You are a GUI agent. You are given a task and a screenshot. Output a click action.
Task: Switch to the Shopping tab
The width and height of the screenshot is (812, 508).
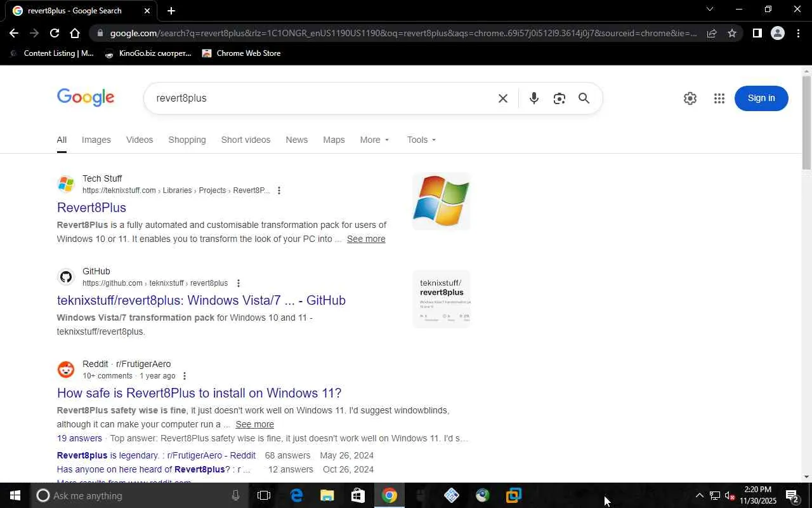(187, 140)
